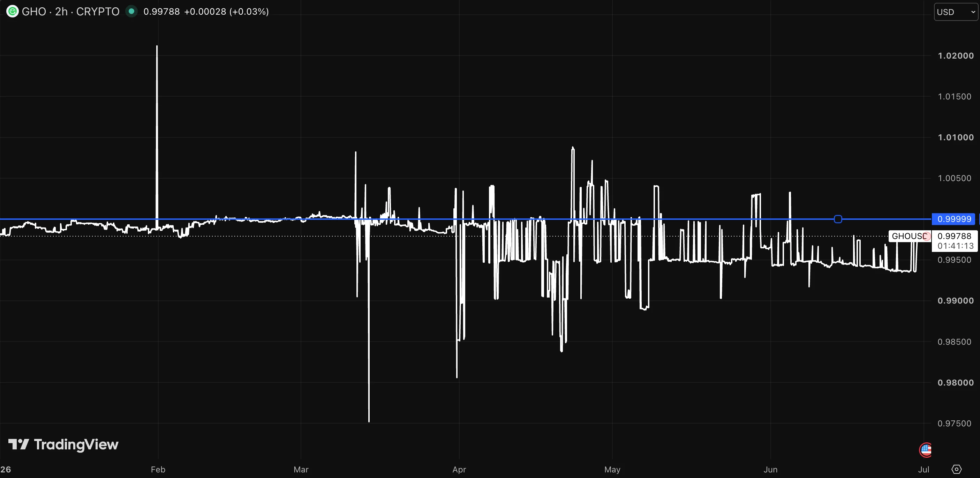
Task: Click the green market status dot
Action: click(x=131, y=12)
